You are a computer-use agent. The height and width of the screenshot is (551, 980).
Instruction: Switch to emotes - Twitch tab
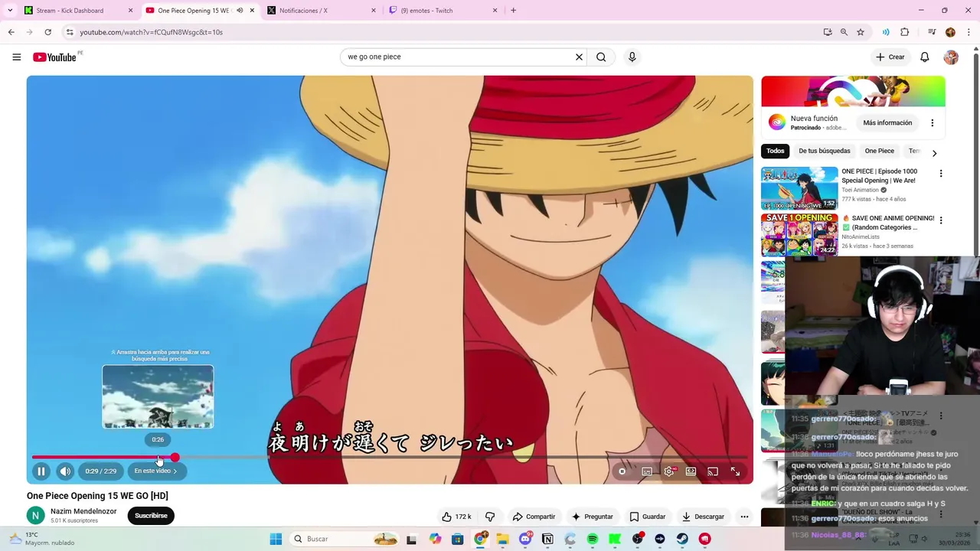click(443, 11)
